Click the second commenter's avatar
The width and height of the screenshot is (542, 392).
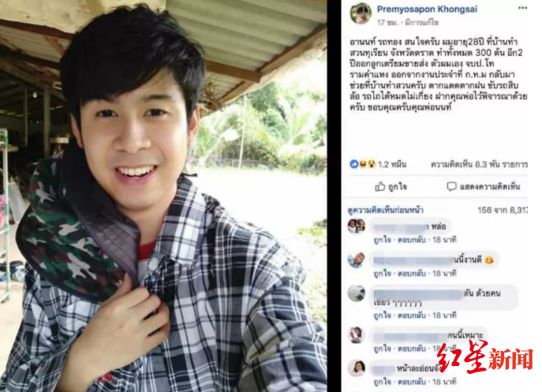coord(356,260)
